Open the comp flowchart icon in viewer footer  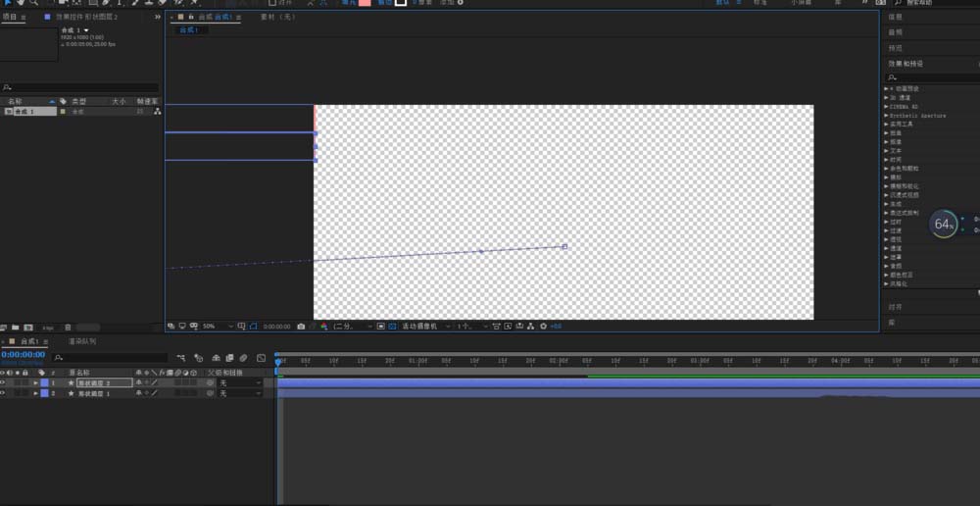(x=530, y=326)
